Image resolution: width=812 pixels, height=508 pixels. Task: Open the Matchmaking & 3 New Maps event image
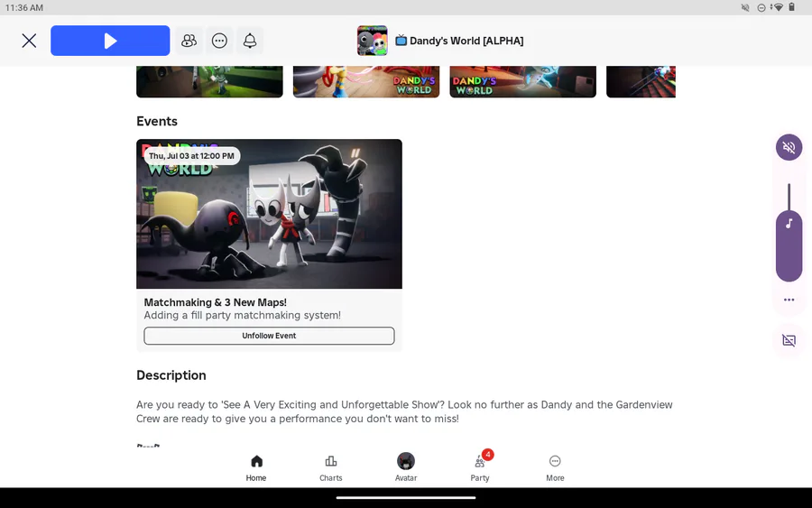(x=269, y=214)
